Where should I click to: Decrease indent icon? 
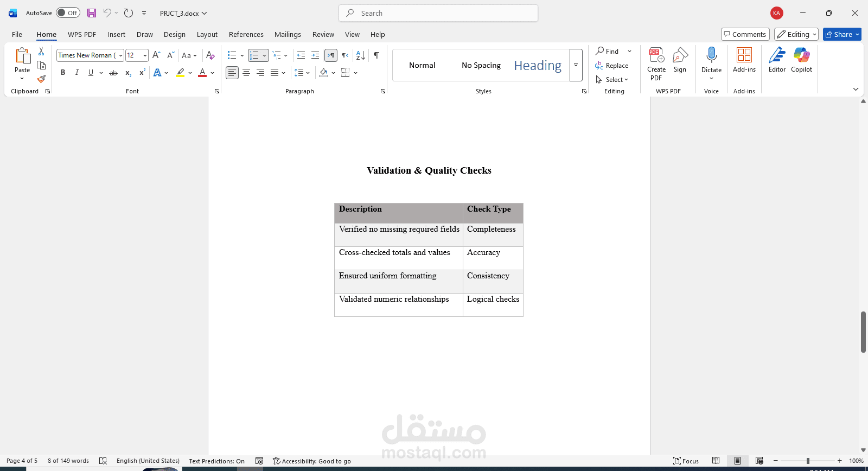[301, 55]
